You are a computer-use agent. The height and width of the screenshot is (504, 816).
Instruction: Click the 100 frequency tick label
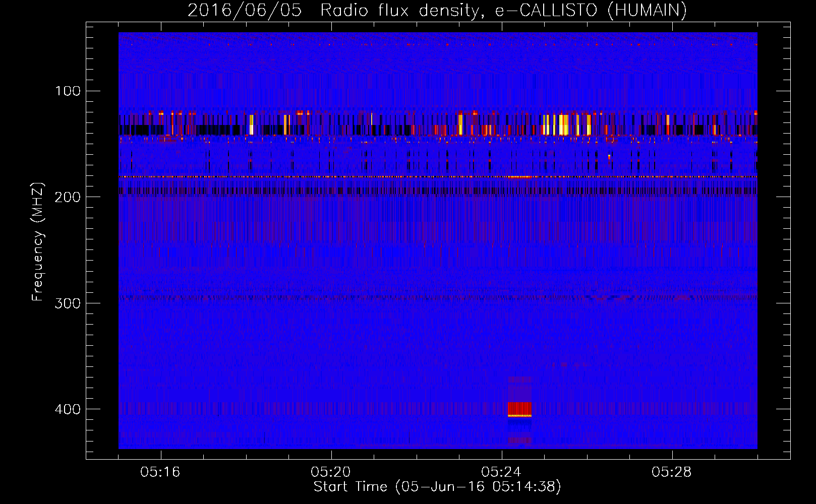coord(68,91)
